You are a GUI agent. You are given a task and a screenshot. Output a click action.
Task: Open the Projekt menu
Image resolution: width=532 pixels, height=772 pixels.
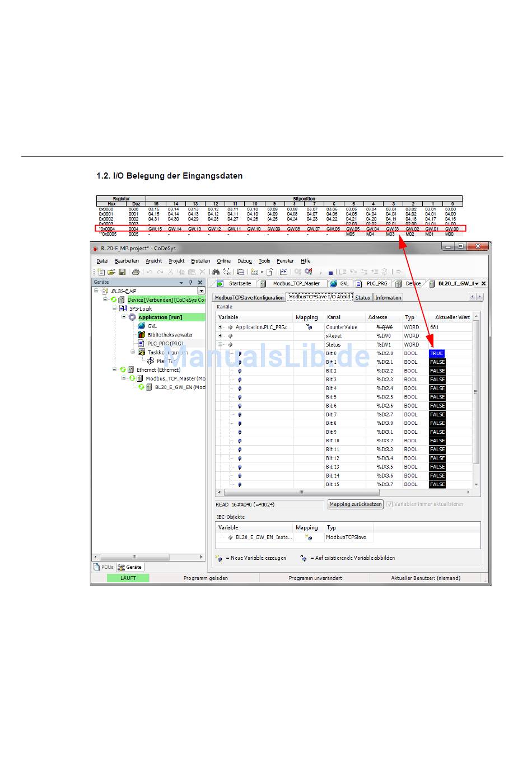[176, 261]
